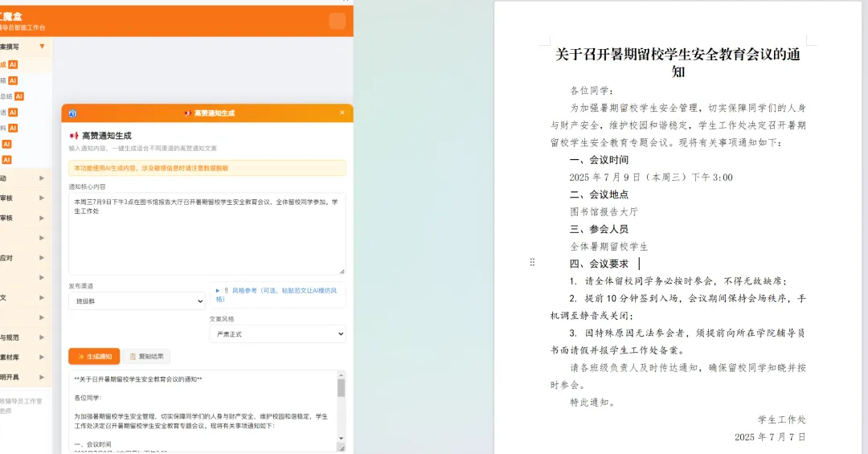Click the greeting 各位同学： in the document
This screenshot has width=868, height=454.
(592, 90)
